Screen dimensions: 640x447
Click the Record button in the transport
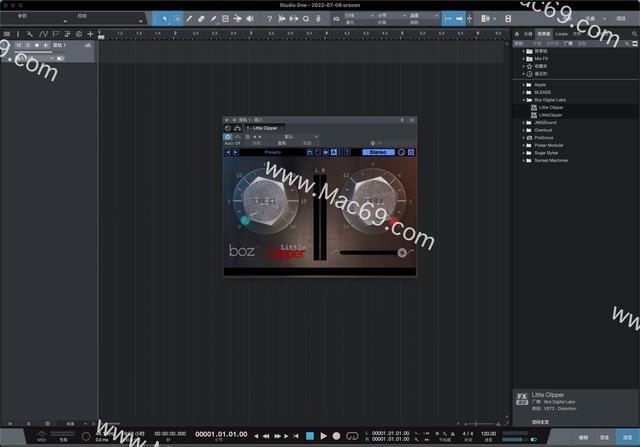(x=337, y=436)
